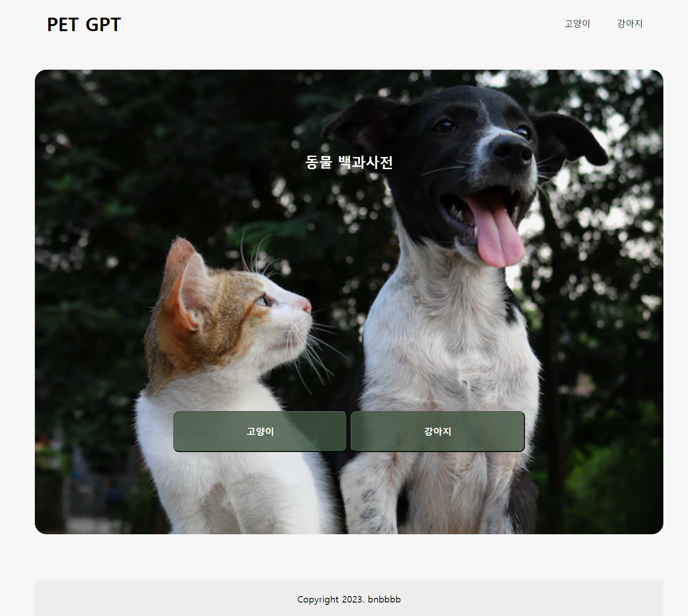Click the dog's left eye
The width and height of the screenshot is (688, 616).
[x=445, y=125]
